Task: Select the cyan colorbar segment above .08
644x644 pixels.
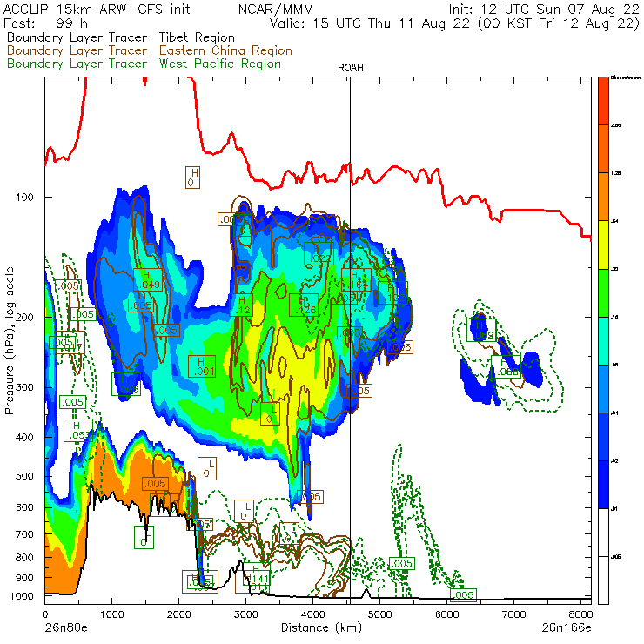Action: click(603, 341)
